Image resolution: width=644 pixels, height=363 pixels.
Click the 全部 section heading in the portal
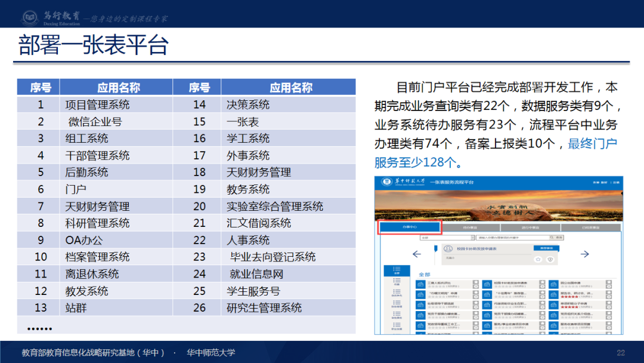425,274
